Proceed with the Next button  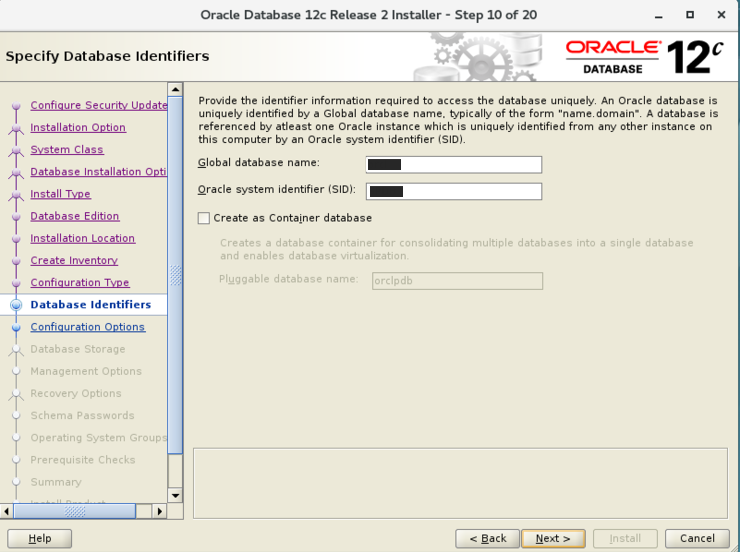(553, 538)
